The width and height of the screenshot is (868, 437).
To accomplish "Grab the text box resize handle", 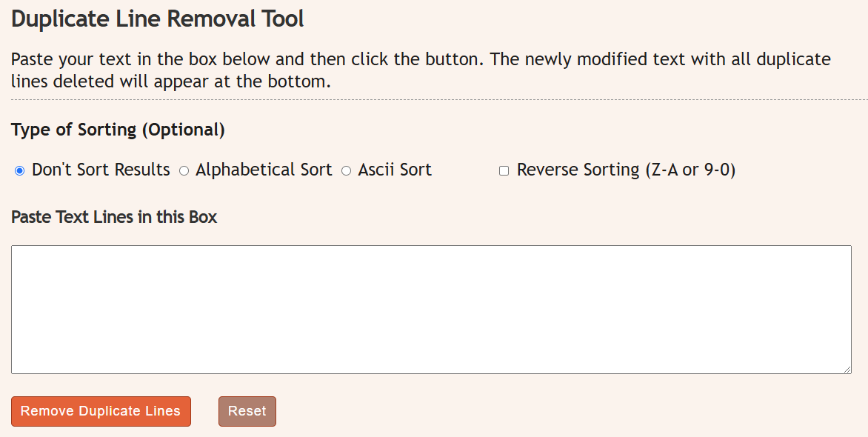I will click(847, 369).
